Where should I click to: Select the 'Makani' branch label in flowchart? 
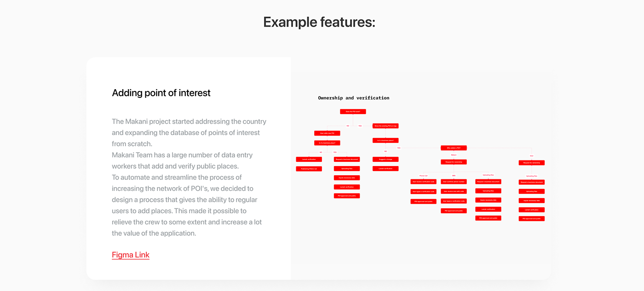[454, 155]
